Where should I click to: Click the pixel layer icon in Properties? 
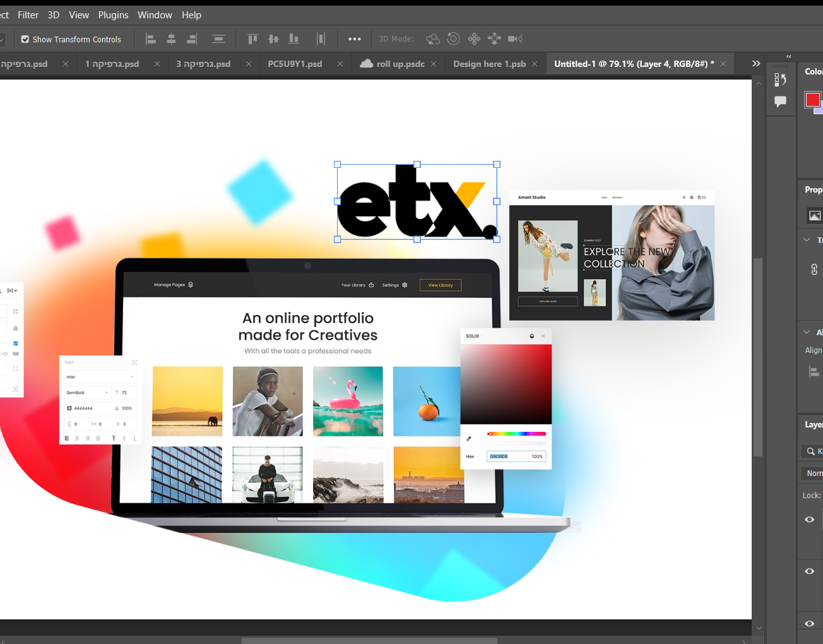815,216
